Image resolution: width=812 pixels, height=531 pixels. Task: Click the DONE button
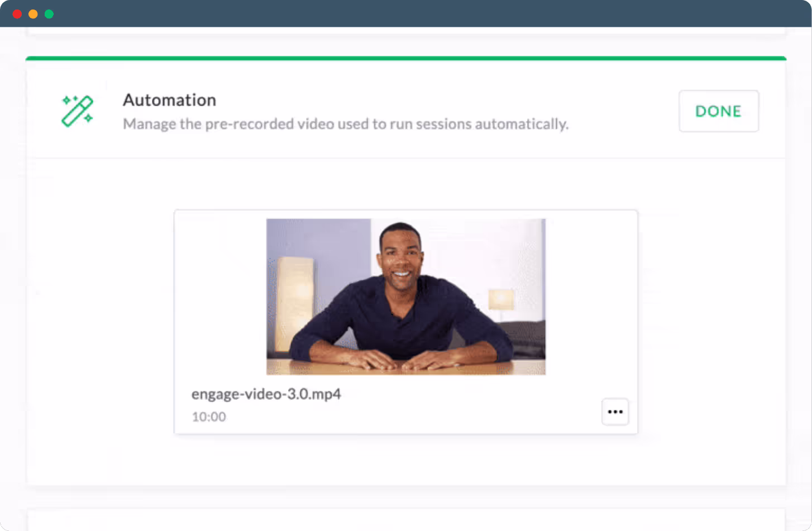(x=719, y=111)
